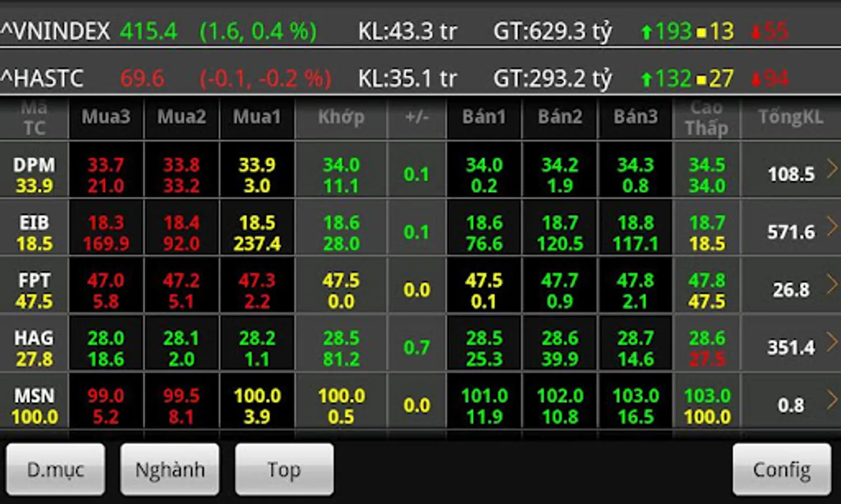Click the green advancers arrow in the HASTC row
The image size is (841, 504).
(647, 80)
